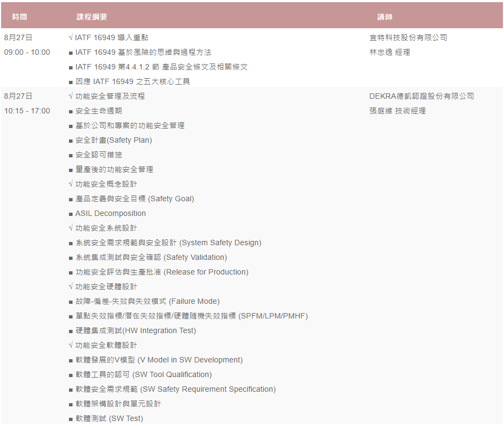Viewport: 504px width, 427px height.
Task: Click the 講師 column header
Action: pyautogui.click(x=385, y=17)
